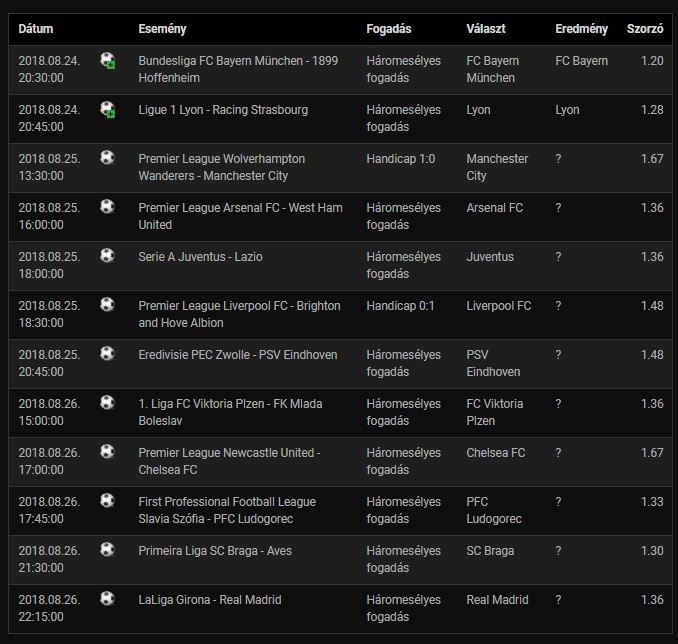Select event Premier League Arsenal FC - West Ham United

[x=240, y=216]
